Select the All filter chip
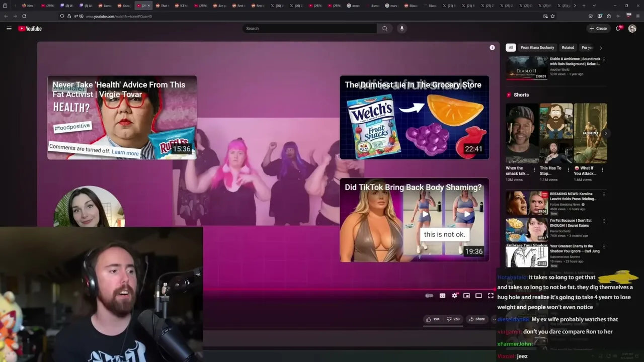 click(x=511, y=48)
